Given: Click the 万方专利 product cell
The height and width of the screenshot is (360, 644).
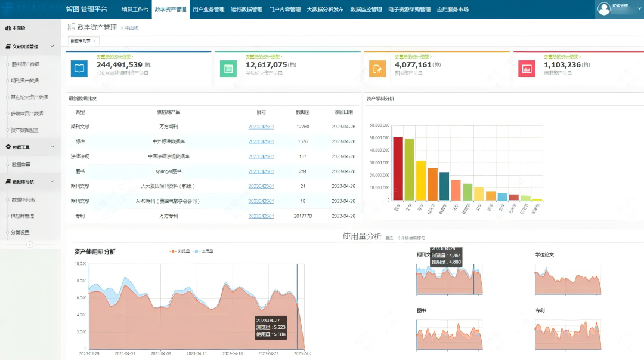Looking at the screenshot, I should tap(168, 216).
